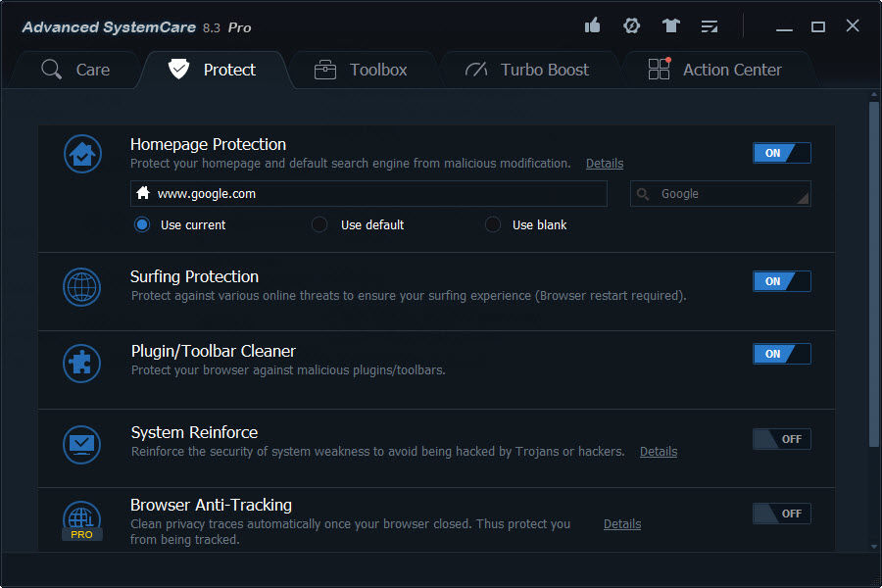Disable Plugin/Toolbar Cleaner switch

pyautogui.click(x=782, y=354)
